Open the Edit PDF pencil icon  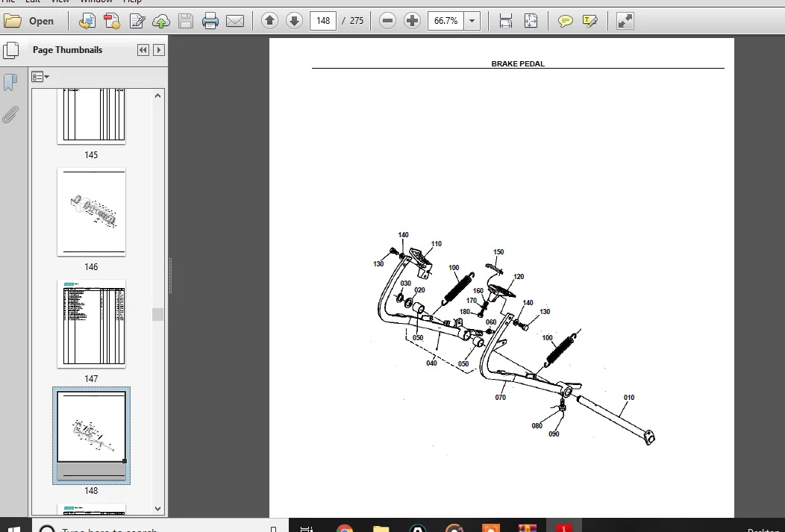pyautogui.click(x=137, y=21)
